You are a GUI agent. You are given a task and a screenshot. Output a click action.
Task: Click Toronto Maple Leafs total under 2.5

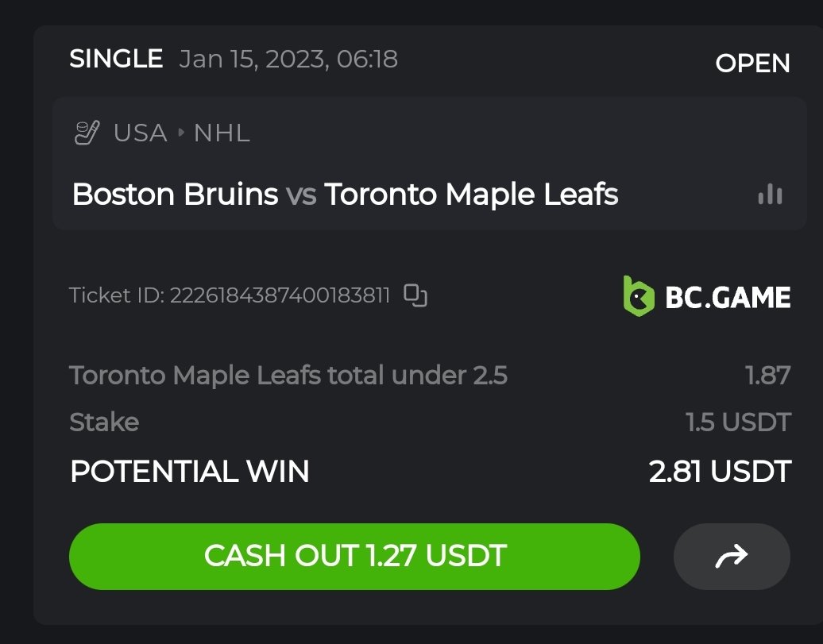(x=288, y=375)
